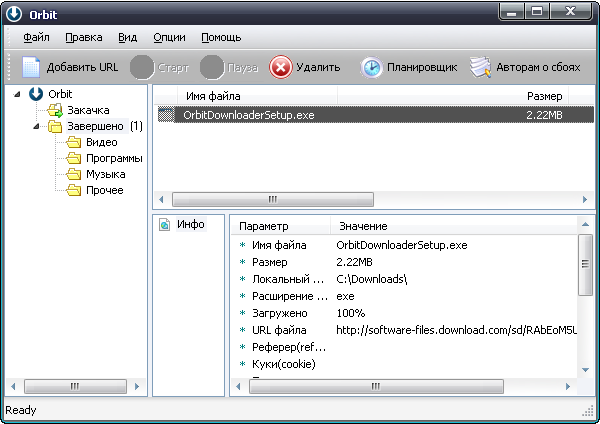Click the Параметр column header
Screen dimensions: 600x424
[x=281, y=226]
